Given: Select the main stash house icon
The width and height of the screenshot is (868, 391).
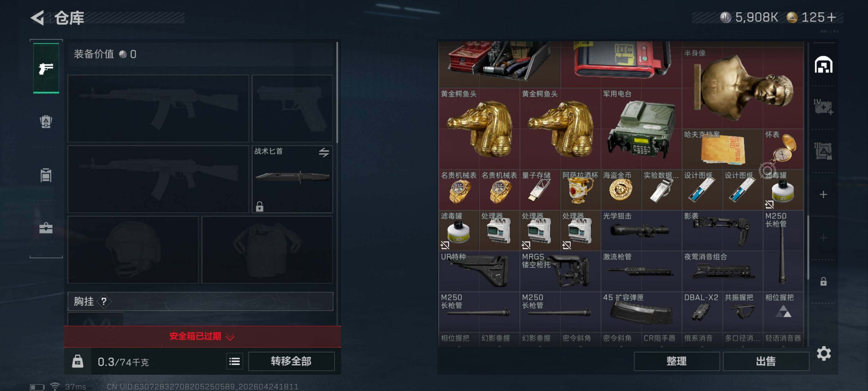Looking at the screenshot, I should 824,65.
